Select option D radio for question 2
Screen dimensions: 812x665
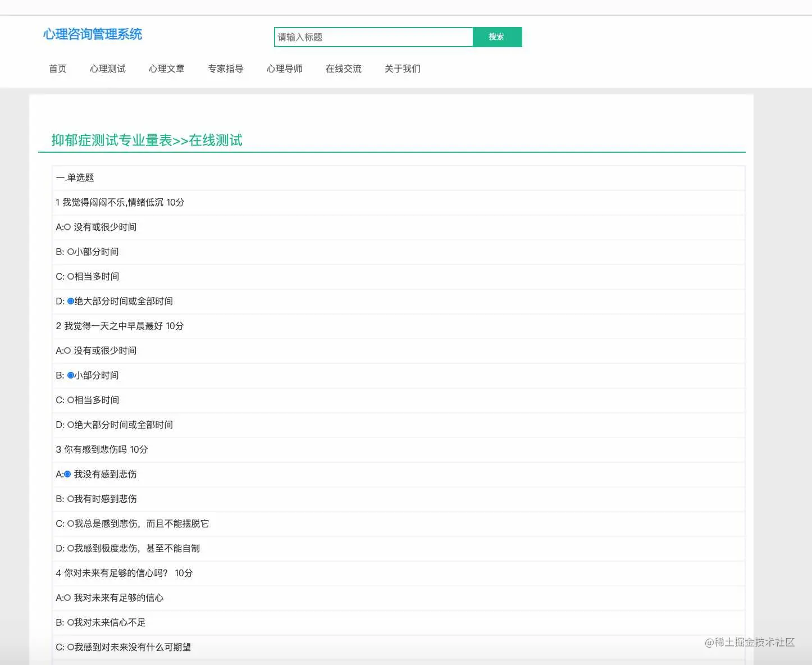pyautogui.click(x=71, y=425)
